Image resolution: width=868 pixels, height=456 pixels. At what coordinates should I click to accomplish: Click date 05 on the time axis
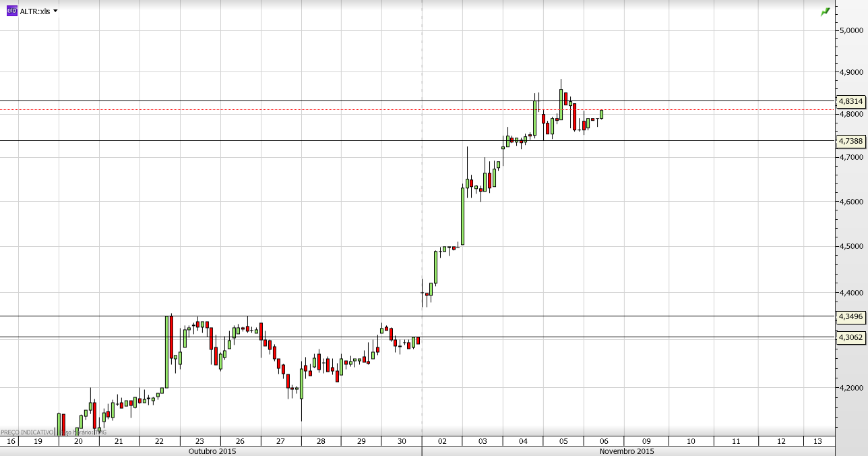click(564, 441)
